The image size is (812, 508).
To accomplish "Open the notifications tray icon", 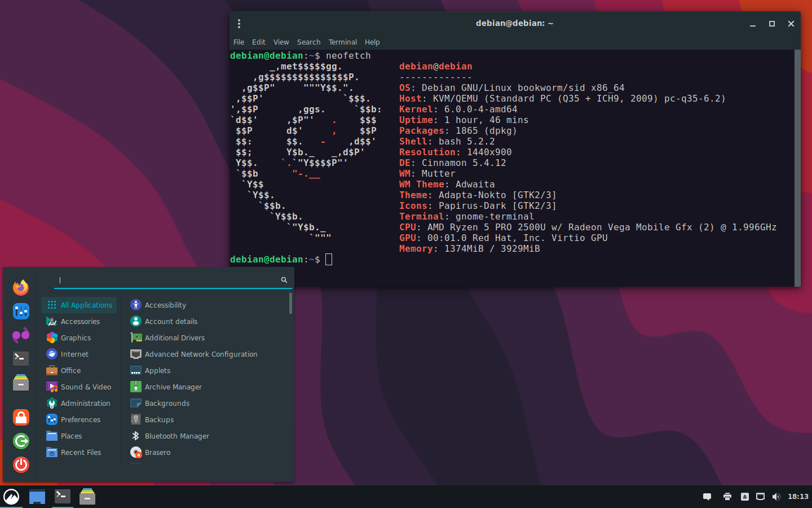I will pyautogui.click(x=707, y=497).
